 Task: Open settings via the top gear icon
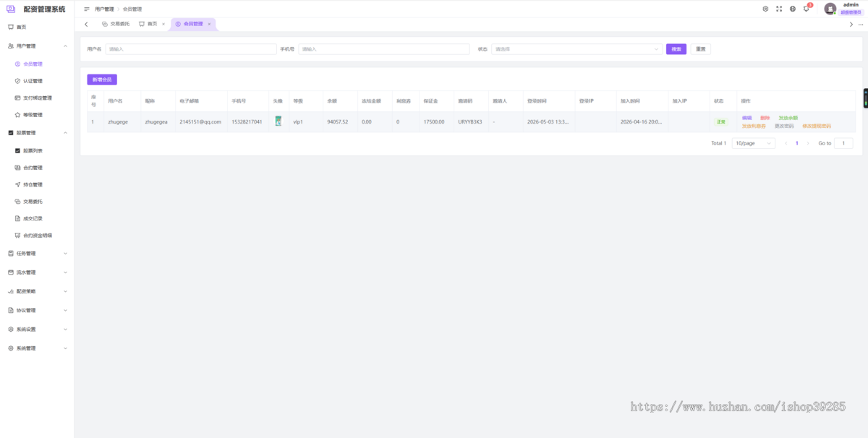[765, 9]
